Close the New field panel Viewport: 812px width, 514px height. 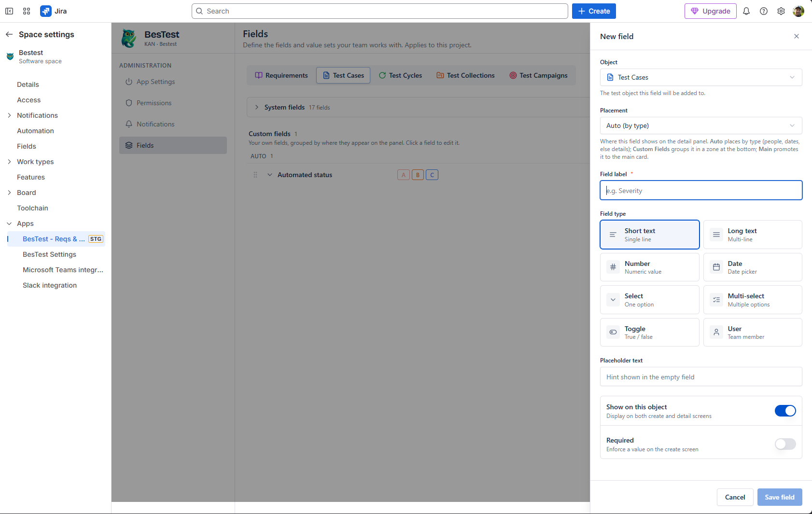pos(797,36)
